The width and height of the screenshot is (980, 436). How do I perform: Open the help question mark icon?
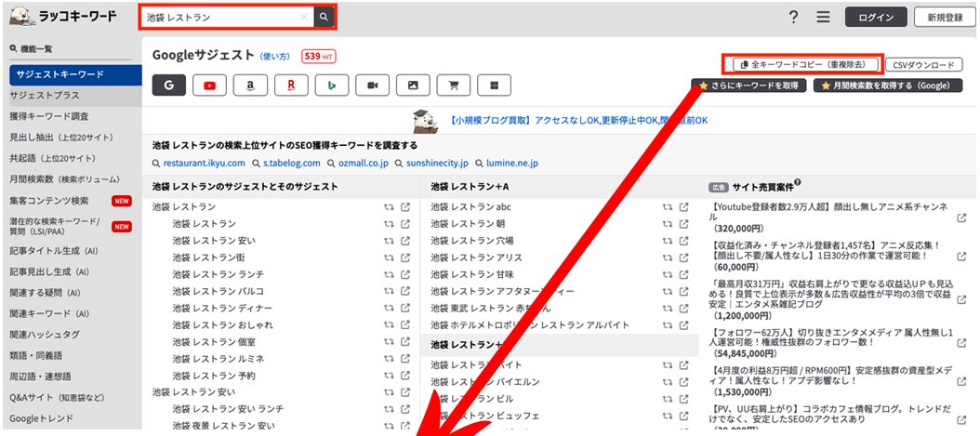[793, 18]
